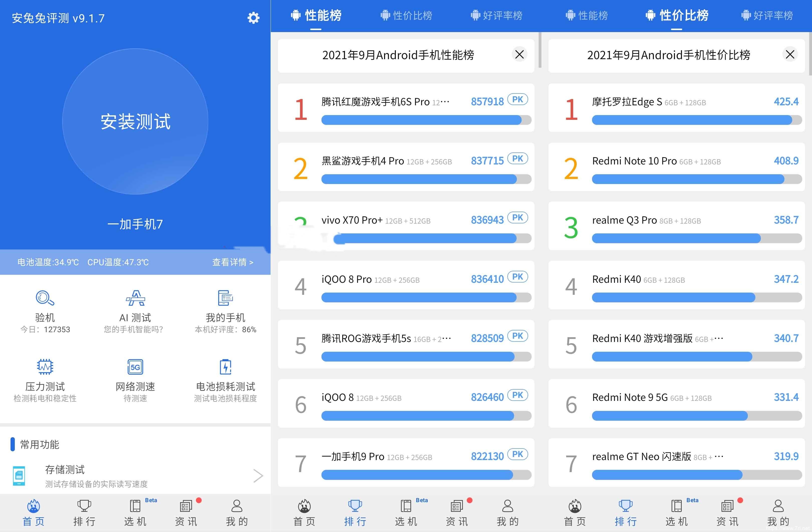Tap CPU温度:47.3℃ readout

pos(118,262)
